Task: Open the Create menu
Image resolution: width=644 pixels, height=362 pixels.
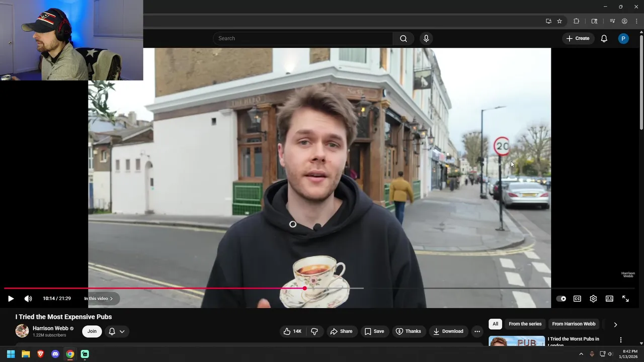Action: (x=578, y=38)
